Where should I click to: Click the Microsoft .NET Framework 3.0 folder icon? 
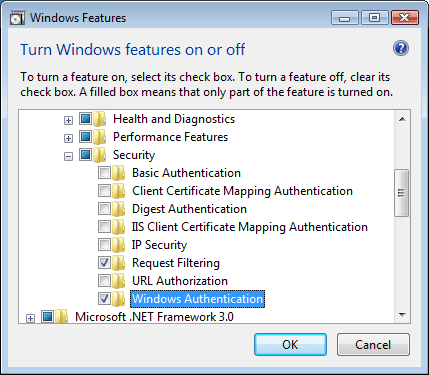click(61, 317)
